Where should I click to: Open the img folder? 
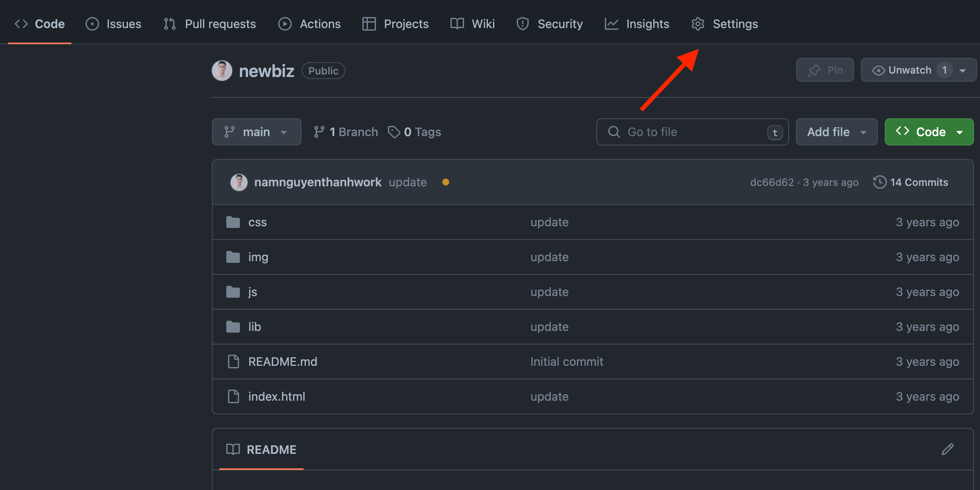tap(258, 257)
